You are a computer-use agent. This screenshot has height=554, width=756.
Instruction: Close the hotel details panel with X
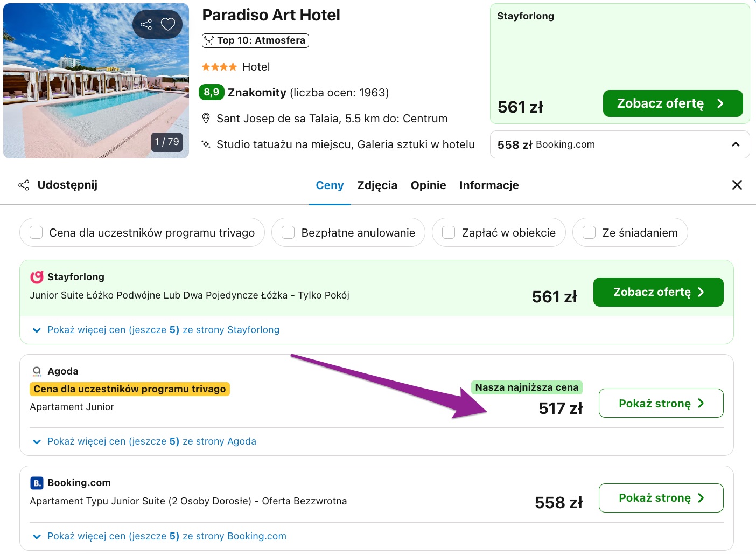tap(737, 185)
